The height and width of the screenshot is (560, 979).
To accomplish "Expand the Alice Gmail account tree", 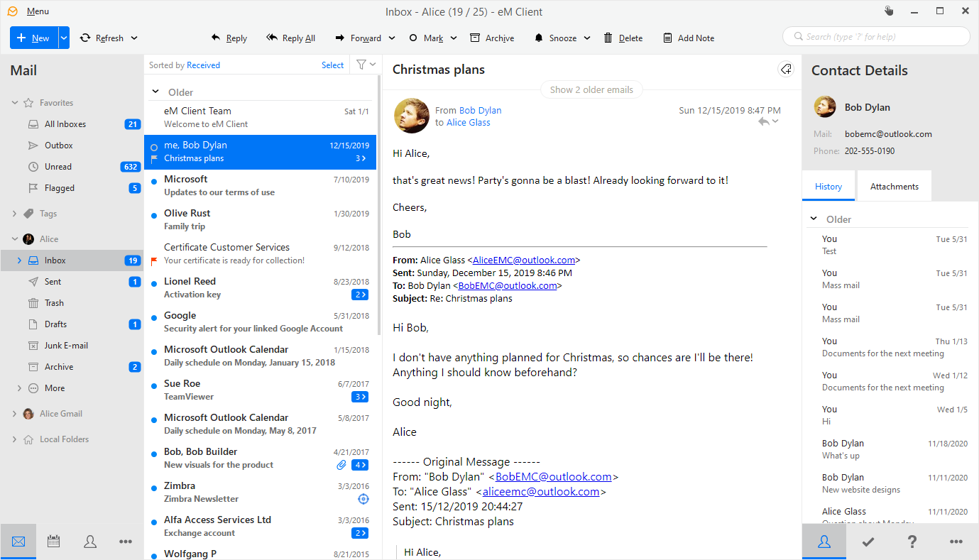I will coord(15,414).
